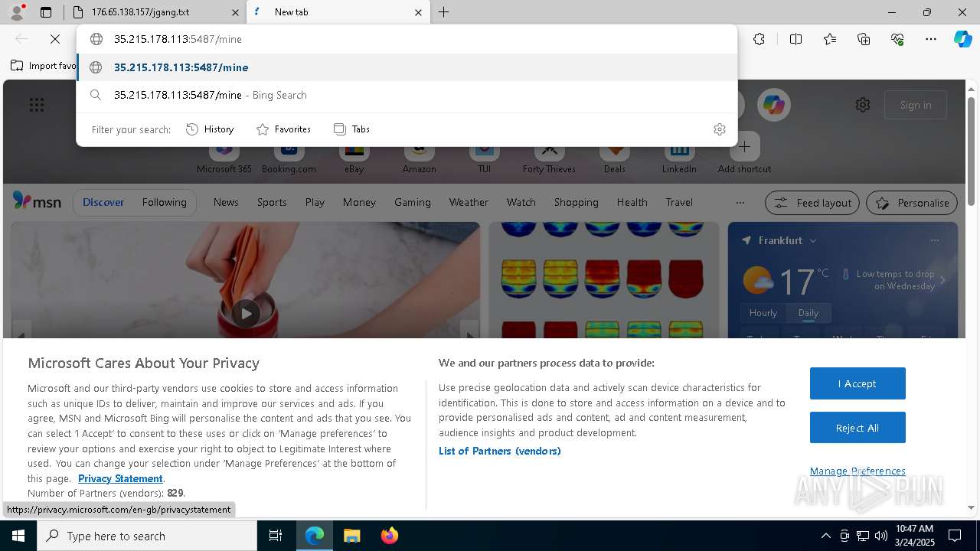980x551 pixels.
Task: Switch weather to Daily view
Action: point(808,313)
